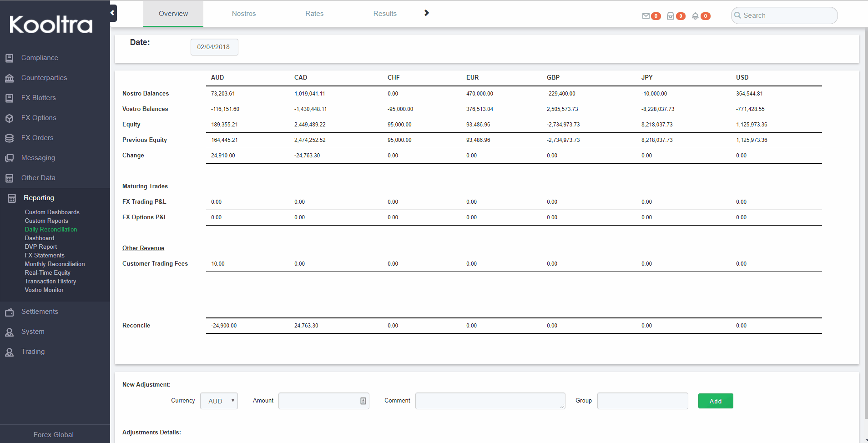
Task: Click the Other Data calculator icon
Action: (9, 178)
